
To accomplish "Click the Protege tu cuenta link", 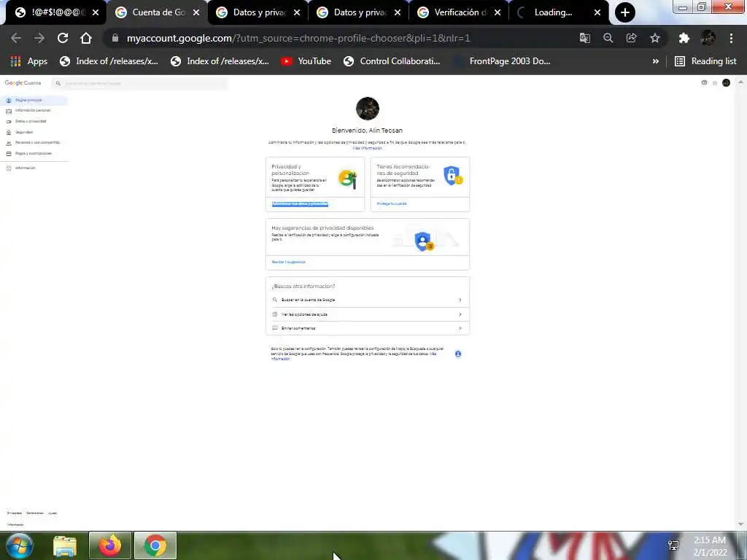I will [392, 204].
